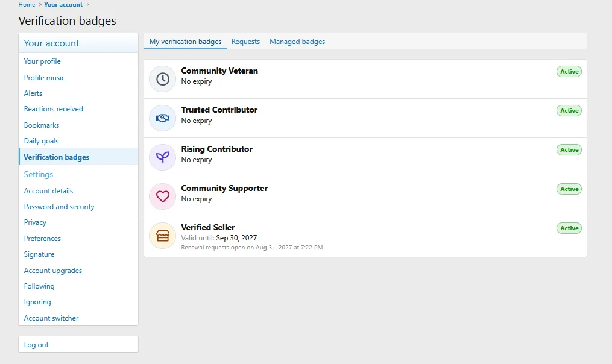Go to Privacy settings
612x364 pixels.
(x=35, y=222)
